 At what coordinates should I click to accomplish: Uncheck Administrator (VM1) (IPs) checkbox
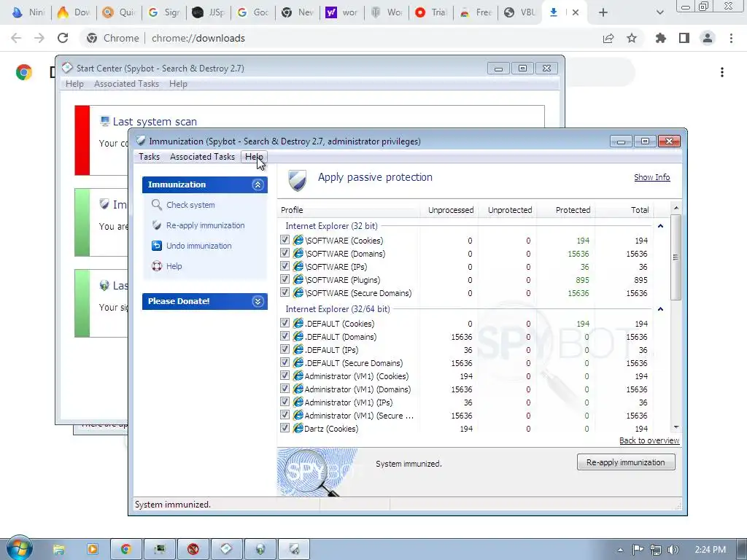(x=285, y=402)
